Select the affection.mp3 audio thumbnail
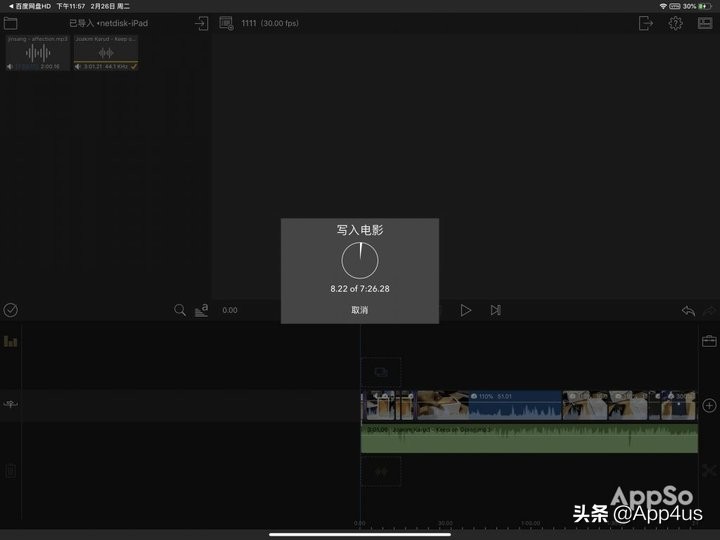This screenshot has height=540, width=720. point(38,53)
